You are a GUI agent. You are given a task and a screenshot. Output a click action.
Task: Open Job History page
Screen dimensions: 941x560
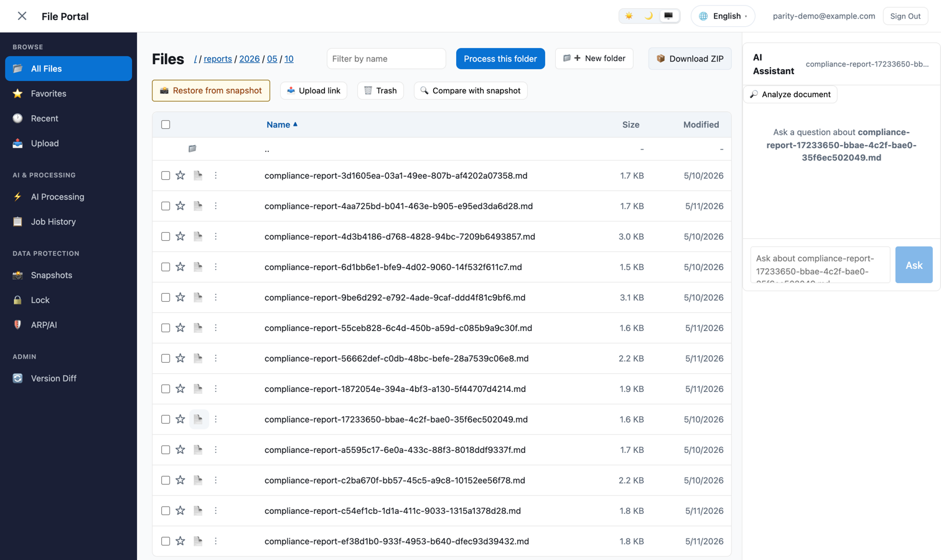(x=68, y=222)
